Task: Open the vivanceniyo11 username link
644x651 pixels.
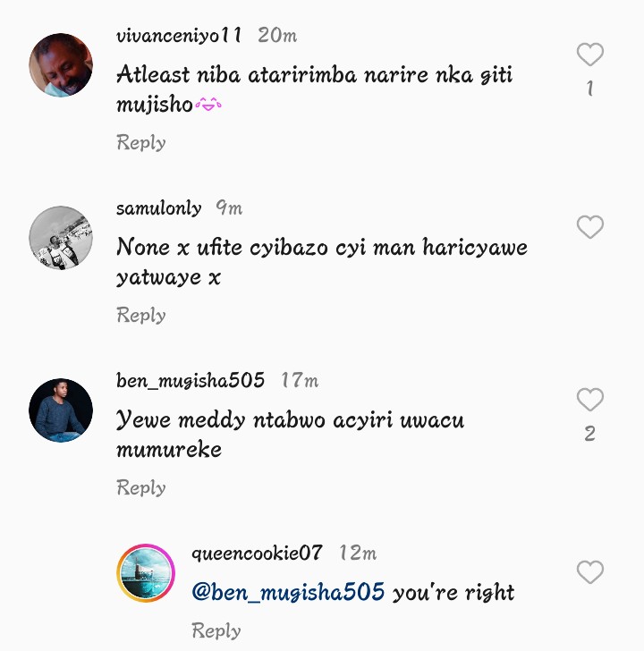Action: coord(179,36)
